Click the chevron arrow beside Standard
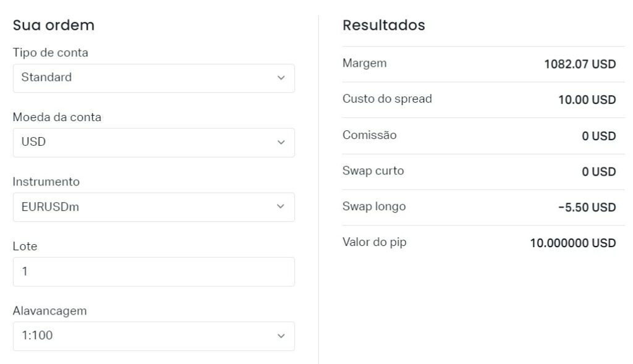 281,78
